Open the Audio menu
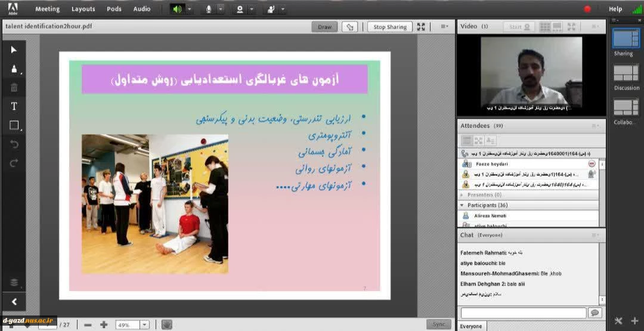Viewport: 644px width, 331px height. coord(142,9)
